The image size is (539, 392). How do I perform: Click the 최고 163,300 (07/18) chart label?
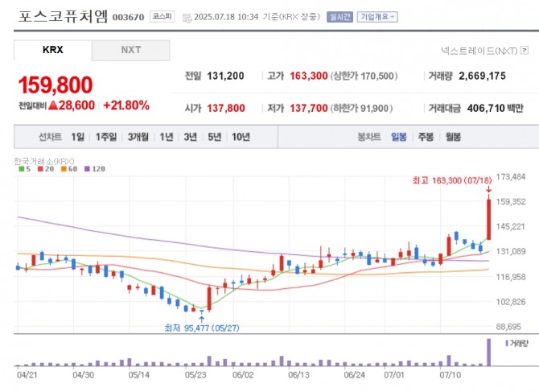(x=452, y=180)
